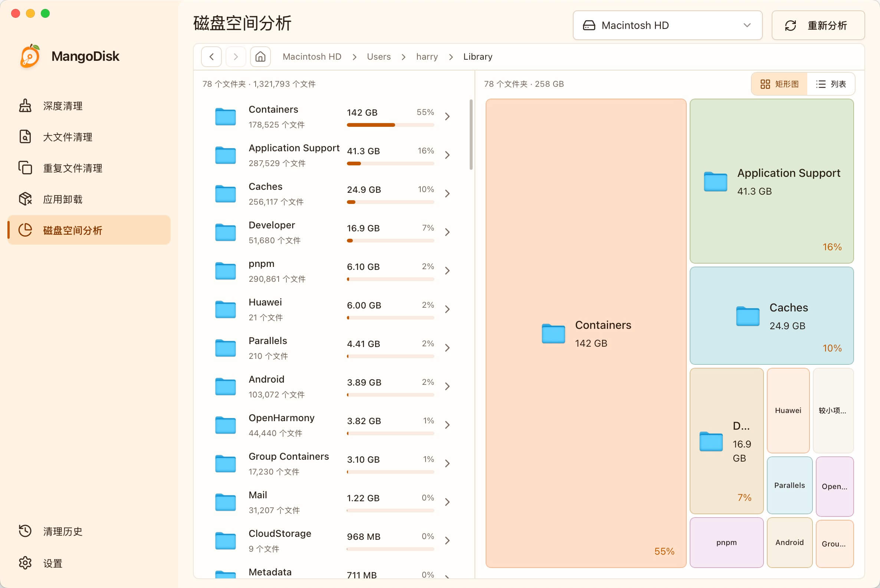Screen dimensions: 880x588
Task: Expand pnpm row chevron
Action: tap(447, 271)
